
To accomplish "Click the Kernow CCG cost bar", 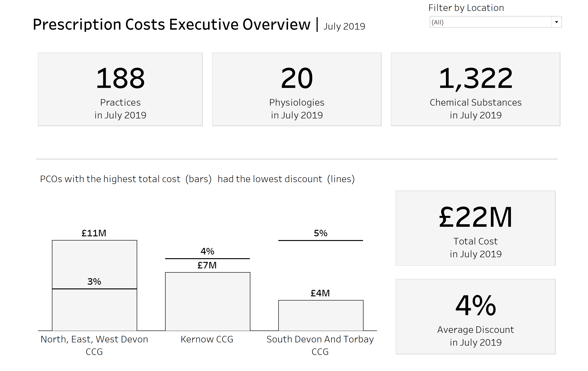I will tap(207, 301).
